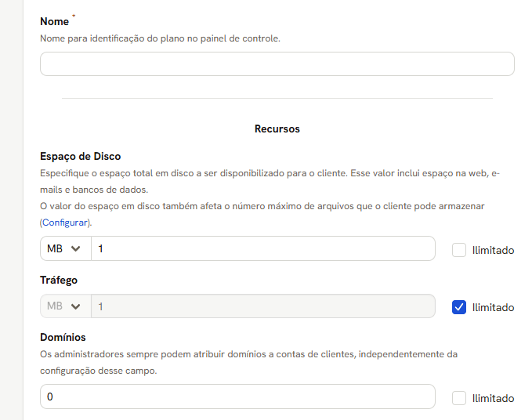Uncheck Ilimitado for Tráfego
This screenshot has width=532, height=420.
point(458,307)
